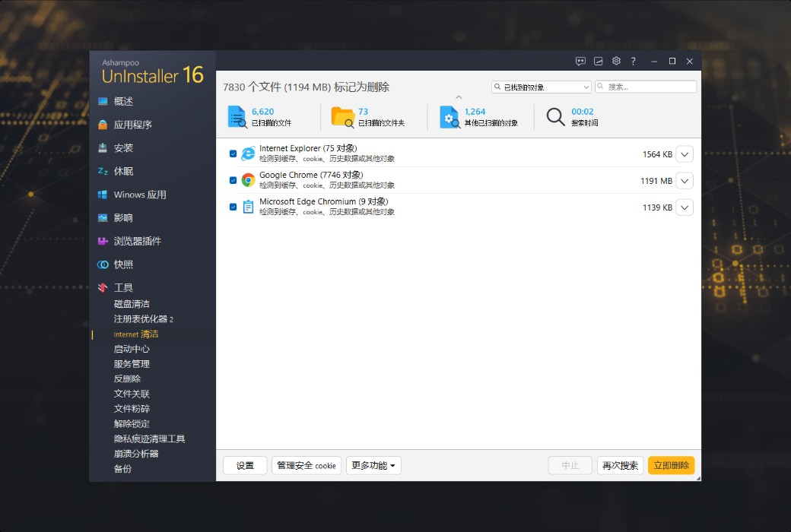Open 服务管理 tool
Image resolution: width=791 pixels, height=532 pixels.
132,363
